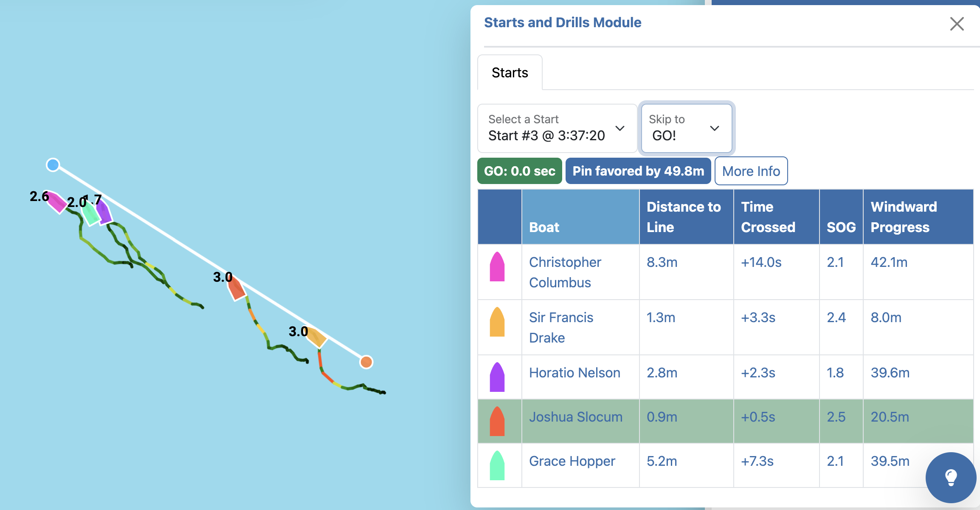Click the pink boat icon for Christopher Columbus

click(497, 267)
